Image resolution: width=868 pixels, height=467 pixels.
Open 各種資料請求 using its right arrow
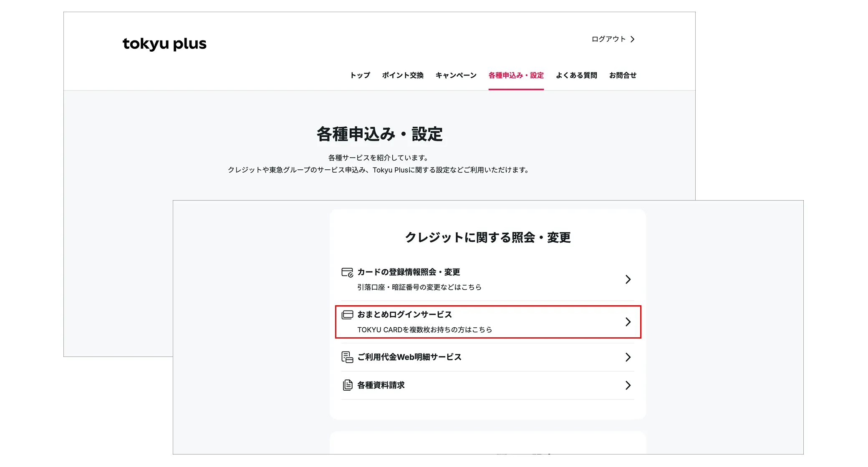(x=628, y=385)
